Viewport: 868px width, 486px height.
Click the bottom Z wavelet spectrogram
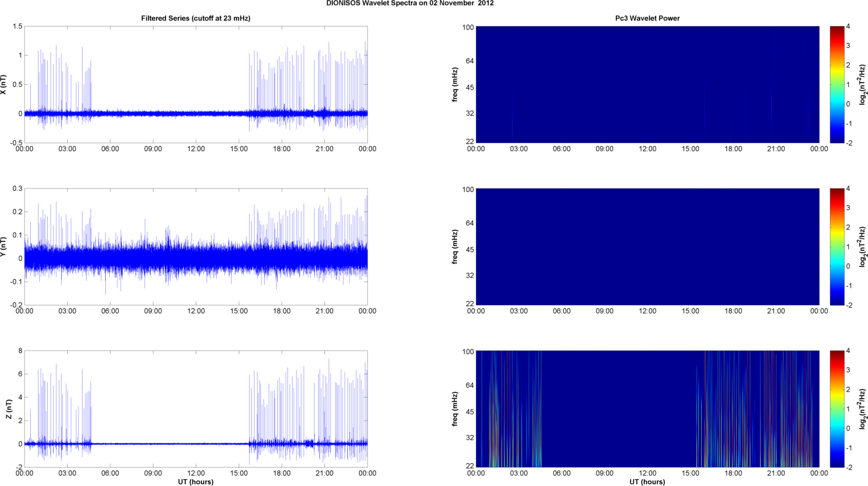click(x=647, y=409)
